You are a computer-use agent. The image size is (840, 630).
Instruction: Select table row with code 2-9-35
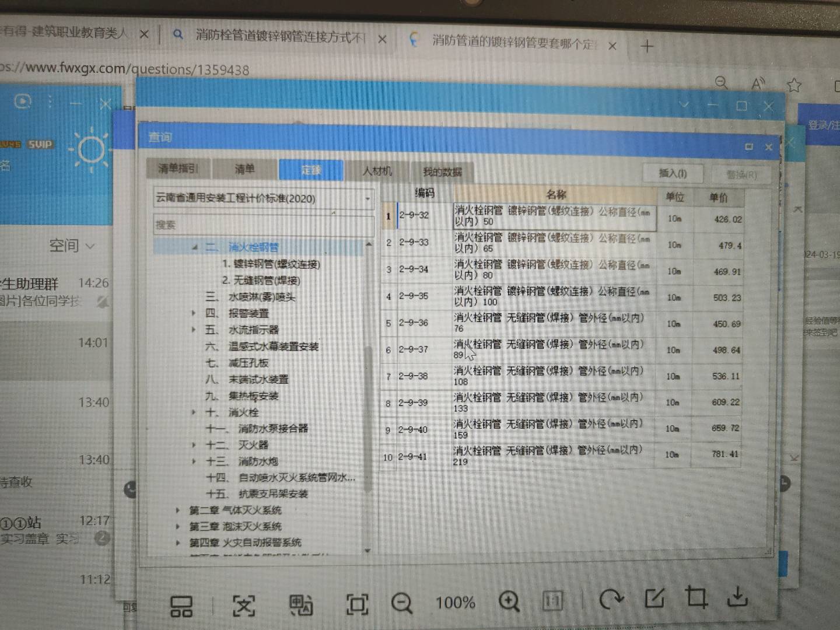pos(562,297)
